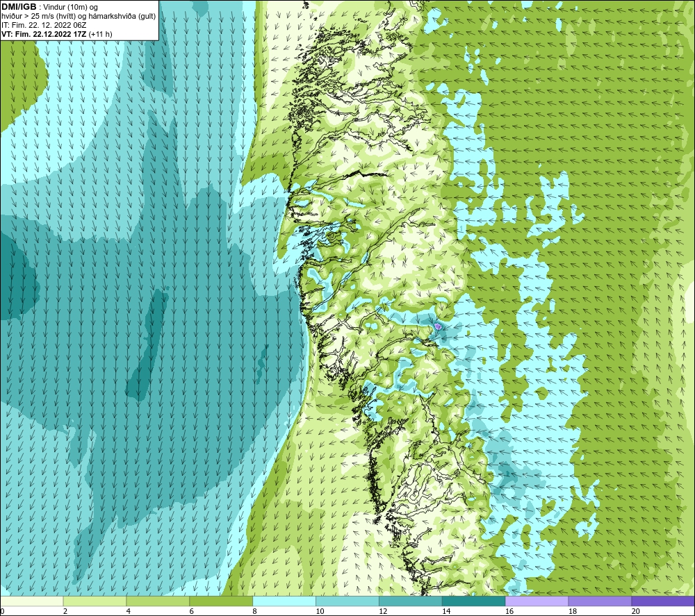
Task: Click the legend label '12'
Action: pos(383,611)
